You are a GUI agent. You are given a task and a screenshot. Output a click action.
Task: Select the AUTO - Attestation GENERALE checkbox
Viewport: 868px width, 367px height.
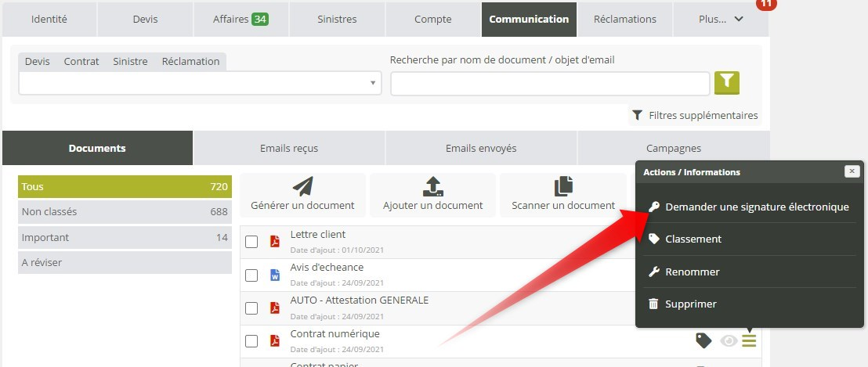[251, 308]
